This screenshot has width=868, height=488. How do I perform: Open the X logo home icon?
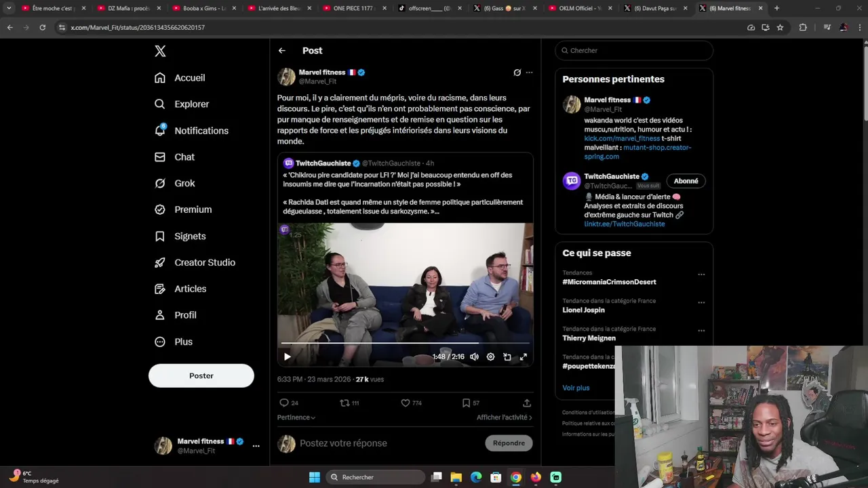point(160,51)
